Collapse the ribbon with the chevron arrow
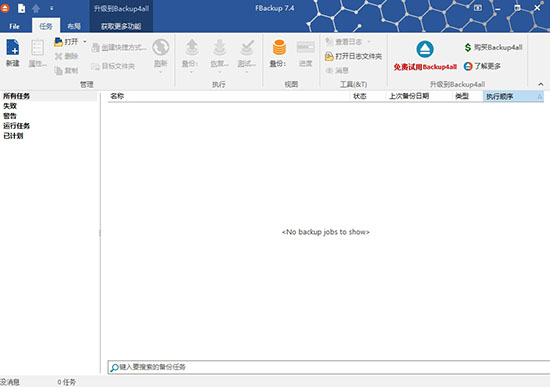This screenshot has height=387, width=550. coord(541,84)
